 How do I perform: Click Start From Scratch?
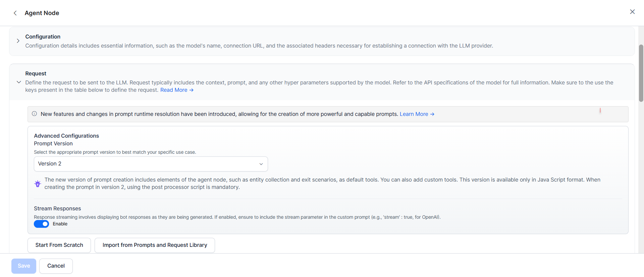point(59,245)
